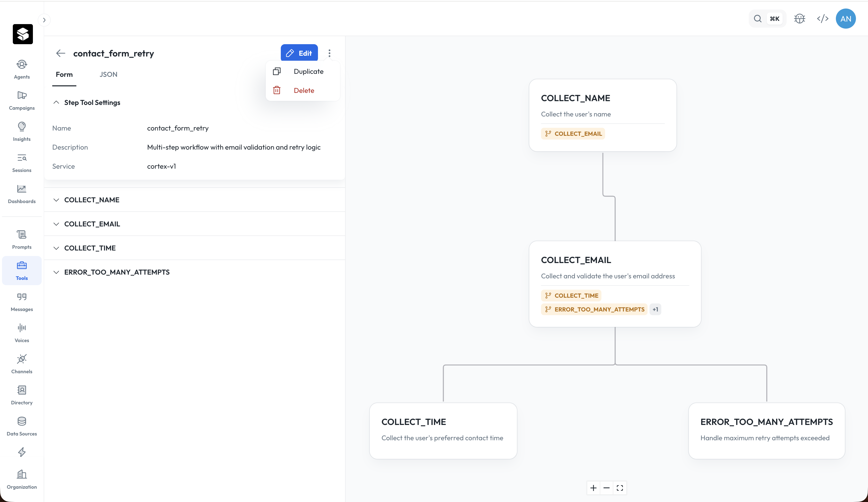Fit the workflow canvas to screen
The image size is (868, 502).
point(620,488)
